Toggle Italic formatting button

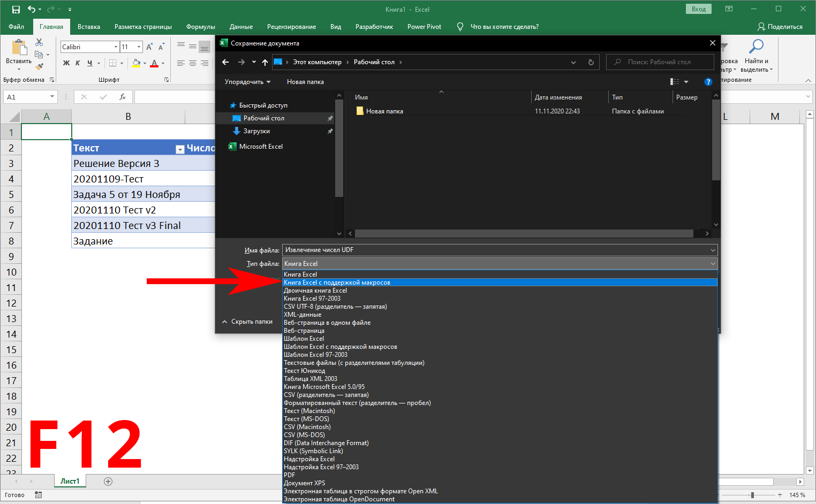coord(78,63)
